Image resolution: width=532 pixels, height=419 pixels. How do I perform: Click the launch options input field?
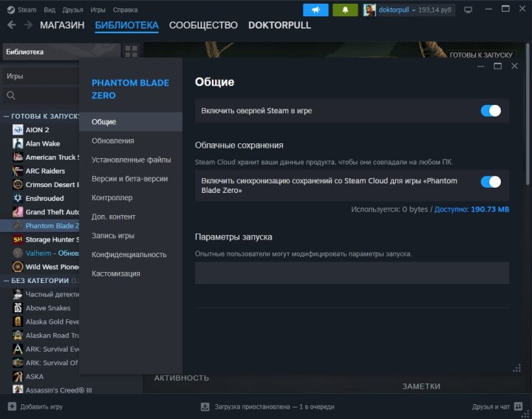pyautogui.click(x=352, y=273)
